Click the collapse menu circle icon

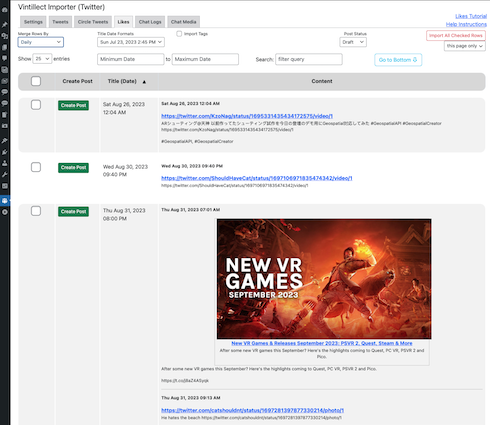(x=5, y=212)
